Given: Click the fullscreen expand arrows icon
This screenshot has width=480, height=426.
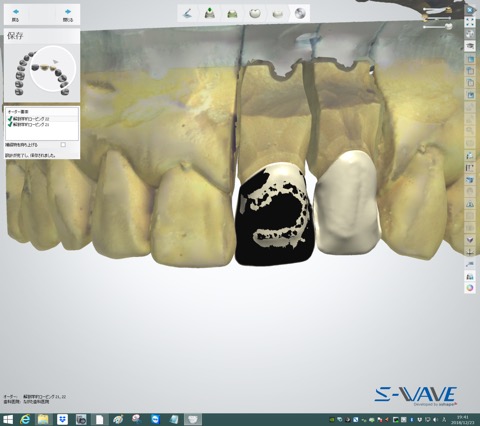Looking at the screenshot, I should (x=470, y=22).
